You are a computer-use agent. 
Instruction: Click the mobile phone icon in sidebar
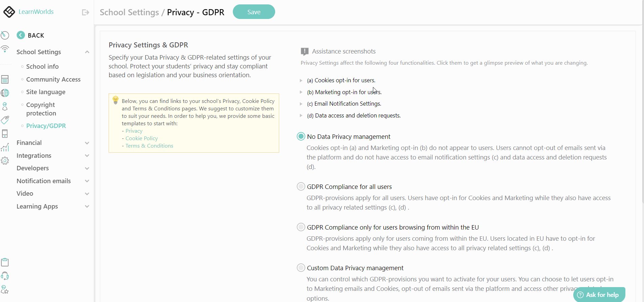click(x=5, y=134)
